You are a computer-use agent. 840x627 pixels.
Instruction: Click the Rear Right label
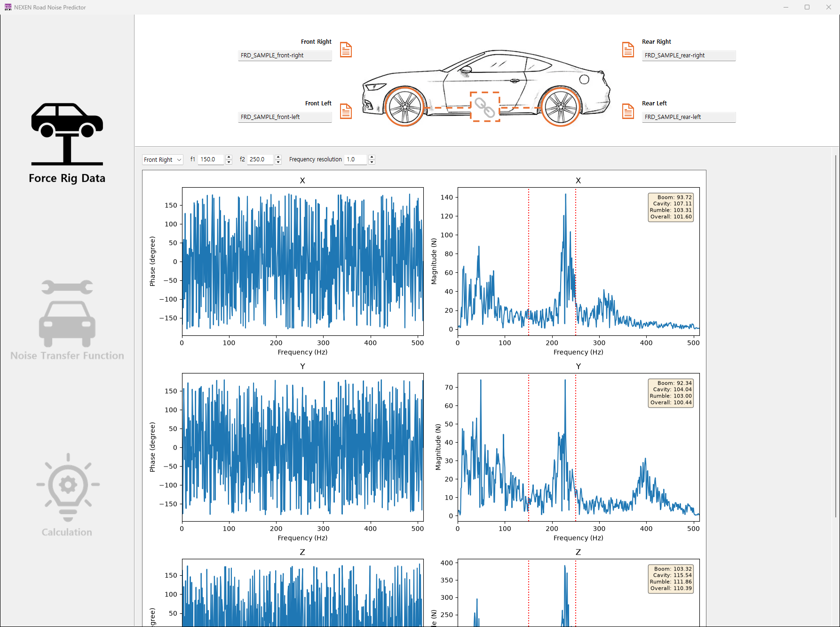click(x=657, y=42)
